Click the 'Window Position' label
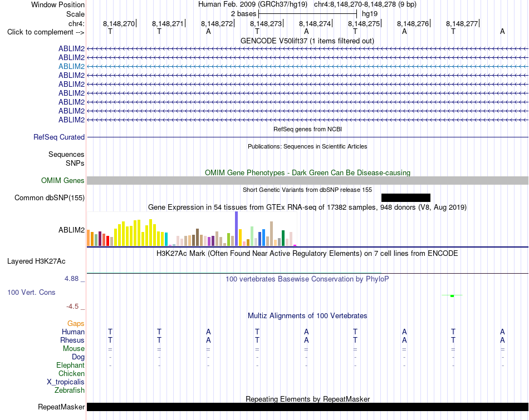 [x=58, y=4]
